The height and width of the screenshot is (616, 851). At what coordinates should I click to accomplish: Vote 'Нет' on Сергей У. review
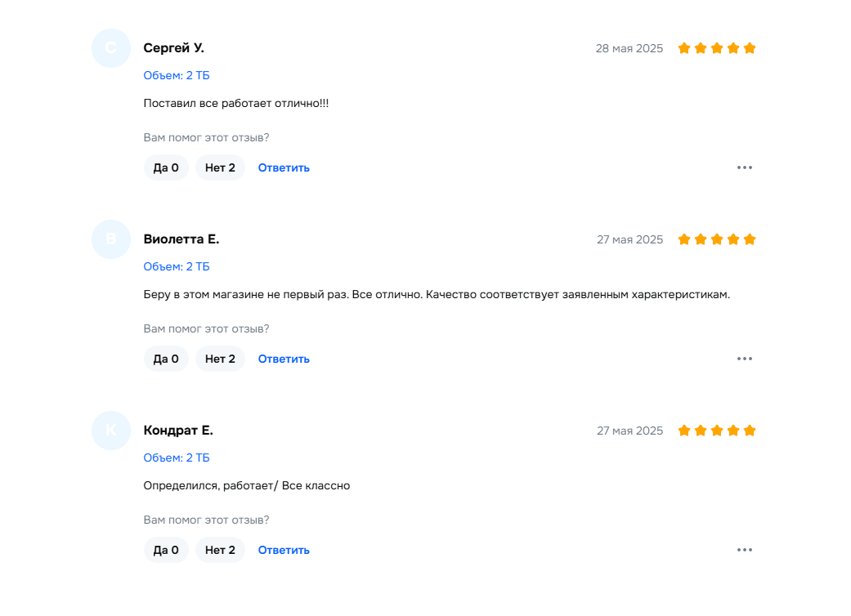pyautogui.click(x=220, y=167)
